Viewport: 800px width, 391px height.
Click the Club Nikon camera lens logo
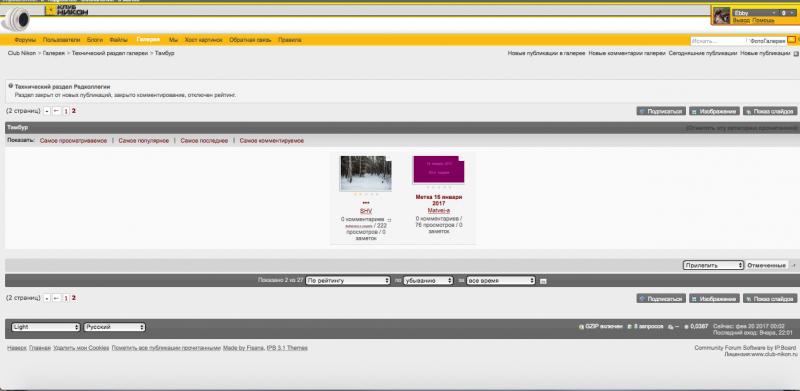(x=16, y=19)
